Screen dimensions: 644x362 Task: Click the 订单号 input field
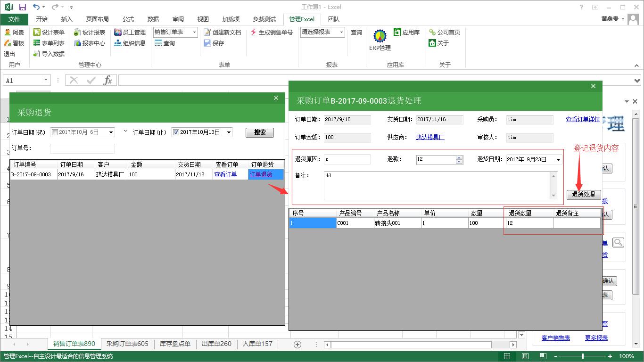point(83,148)
